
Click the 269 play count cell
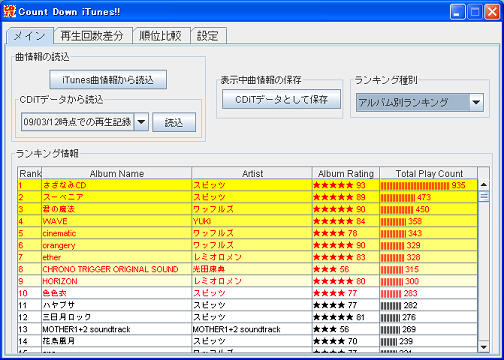[429, 329]
